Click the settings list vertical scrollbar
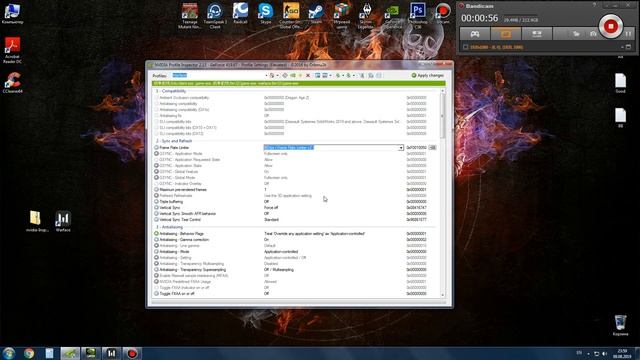Screen dimensions: 640x360 point(442,192)
